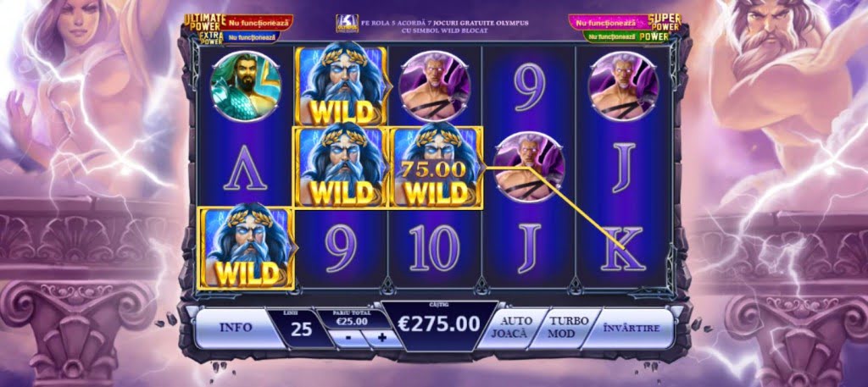The width and height of the screenshot is (868, 387).
Task: Increase total bet with plus button
Action: (x=382, y=337)
